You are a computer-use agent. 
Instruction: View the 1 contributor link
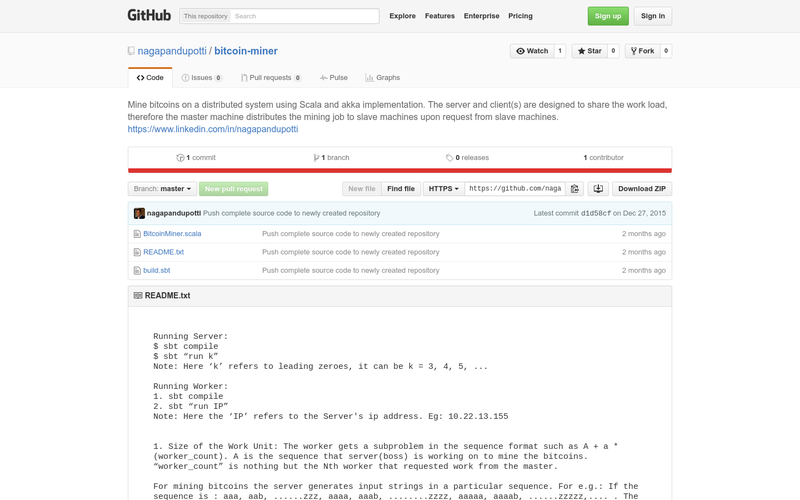click(x=604, y=158)
